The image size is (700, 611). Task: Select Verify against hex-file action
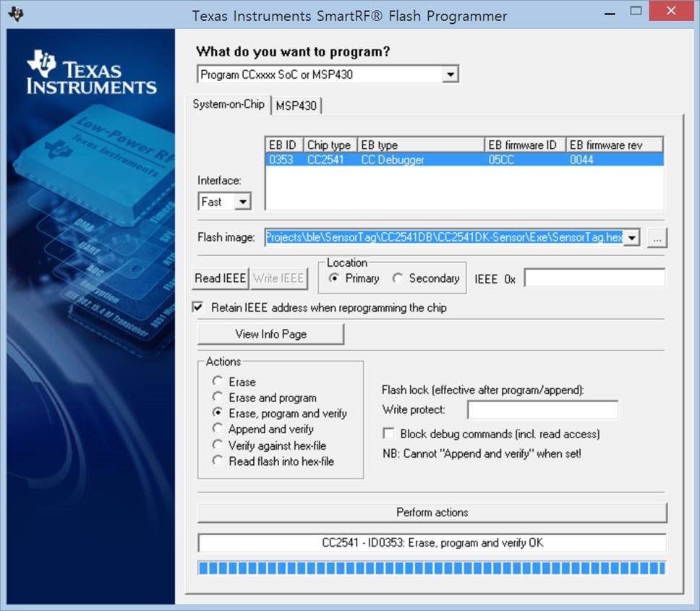click(218, 445)
